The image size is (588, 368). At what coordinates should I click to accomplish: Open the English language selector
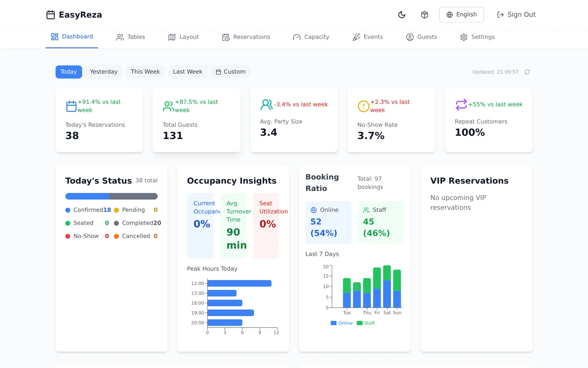[462, 15]
